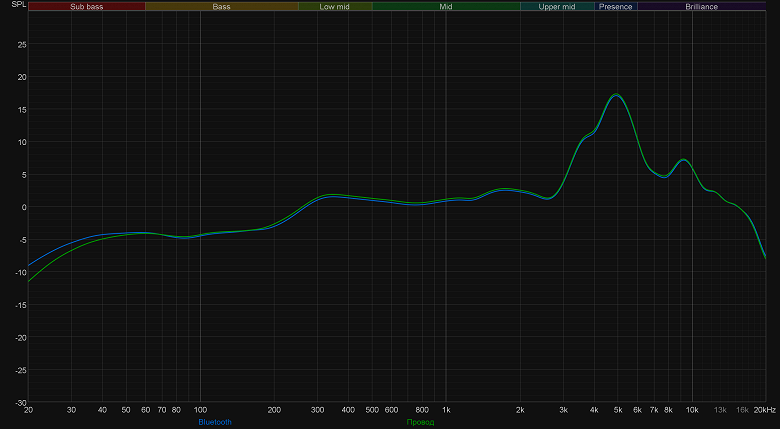Click the 100 Hz axis label
Viewport: 780px width, 429px height.
point(200,410)
